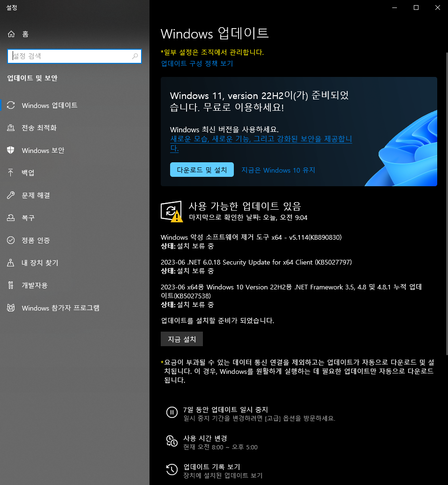Image resolution: width=448 pixels, height=485 pixels.
Task: Click the KB890830 악성 소프트웨어 제거 도구 entry
Action: pos(251,242)
